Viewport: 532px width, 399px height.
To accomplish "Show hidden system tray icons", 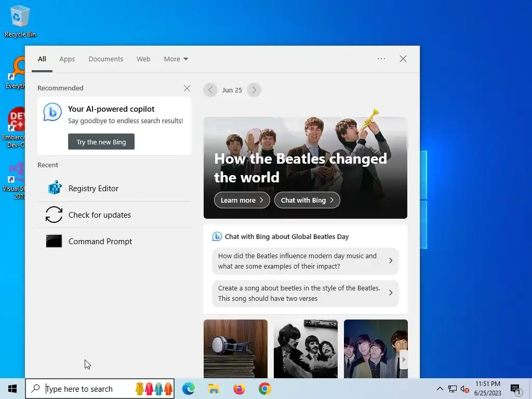I will (440, 389).
